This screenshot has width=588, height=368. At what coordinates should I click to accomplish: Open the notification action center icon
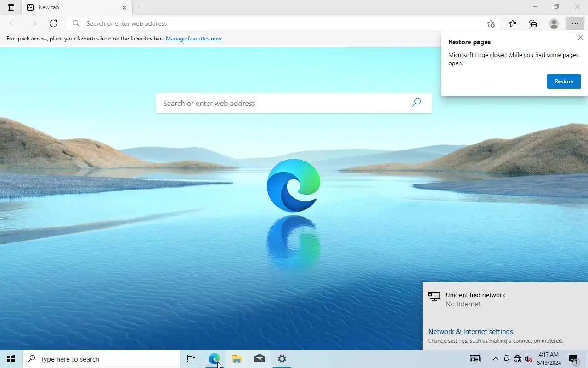click(573, 359)
